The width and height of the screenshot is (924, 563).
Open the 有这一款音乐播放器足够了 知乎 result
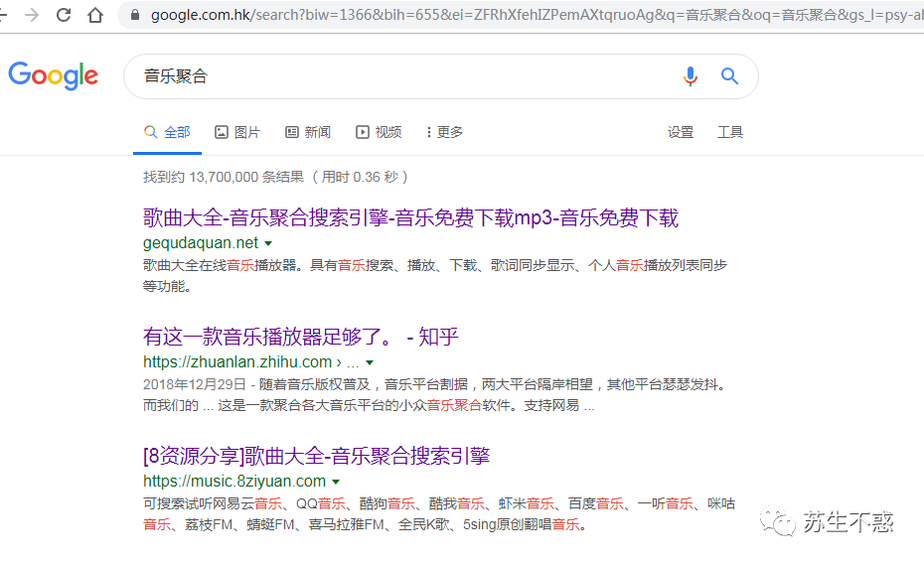[x=300, y=337]
